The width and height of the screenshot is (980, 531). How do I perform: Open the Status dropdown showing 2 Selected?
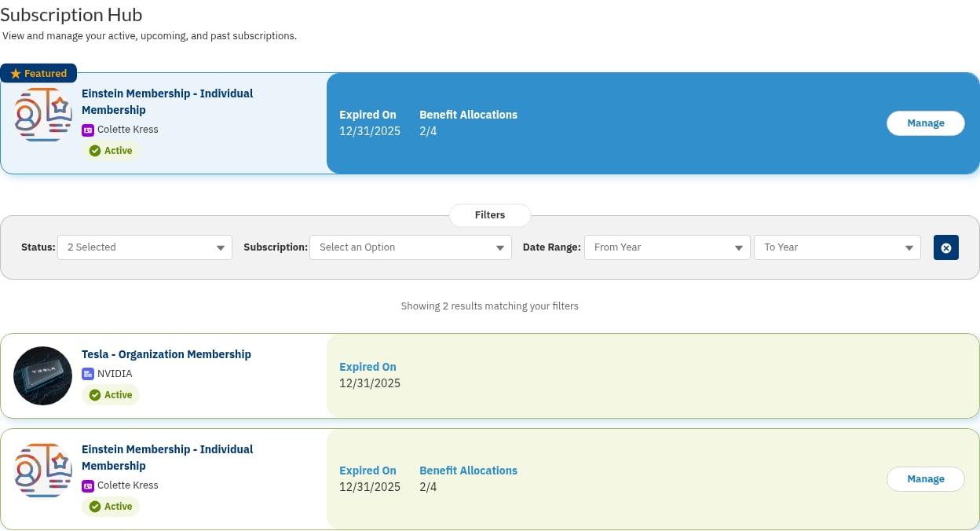(145, 247)
